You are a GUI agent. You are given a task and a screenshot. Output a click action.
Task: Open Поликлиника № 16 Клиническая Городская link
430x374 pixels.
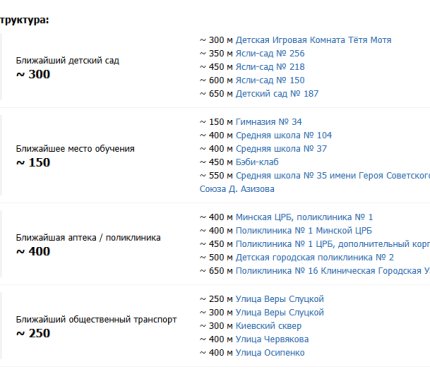point(333,271)
